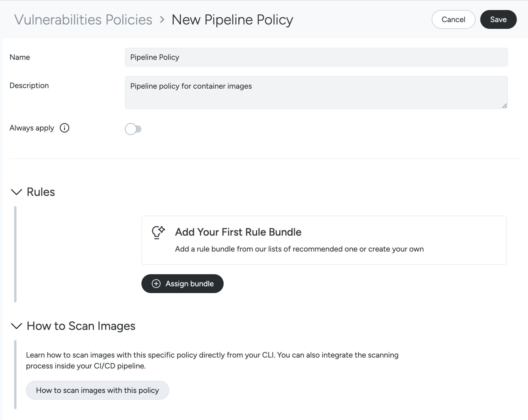Enable the Always apply toggle

point(133,129)
